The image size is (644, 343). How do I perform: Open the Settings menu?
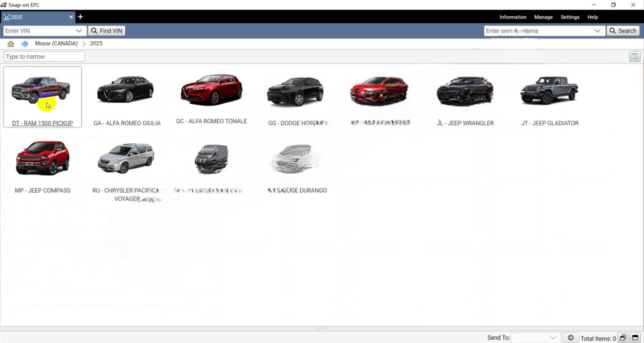(x=570, y=17)
